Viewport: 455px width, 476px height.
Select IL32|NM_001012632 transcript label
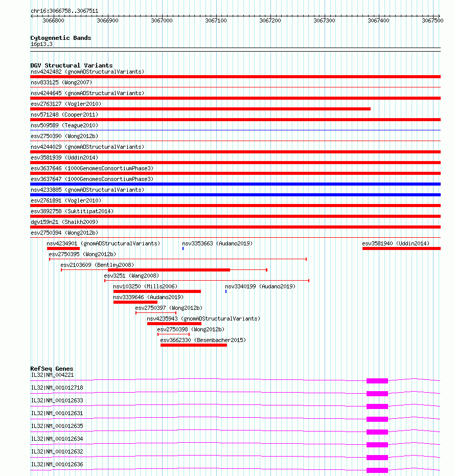click(x=57, y=451)
